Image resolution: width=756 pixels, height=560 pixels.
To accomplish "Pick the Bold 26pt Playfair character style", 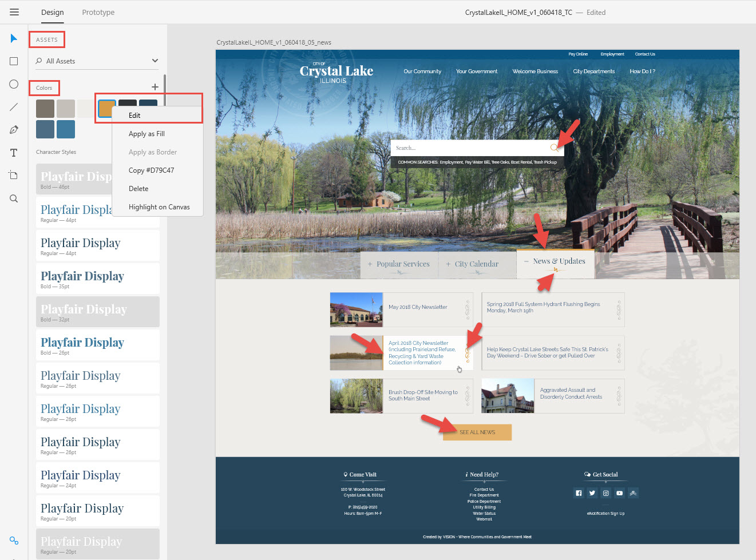I will (98, 345).
